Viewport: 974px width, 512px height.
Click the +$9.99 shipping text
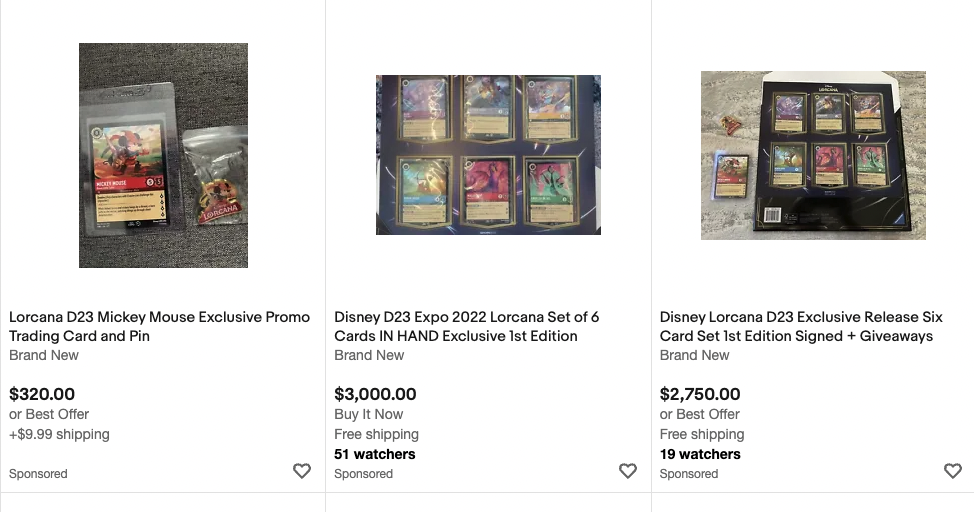pyautogui.click(x=59, y=434)
